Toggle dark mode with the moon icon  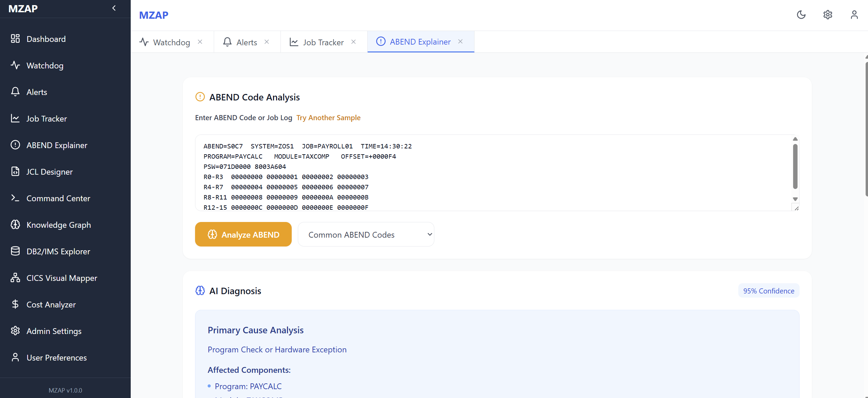[801, 15]
